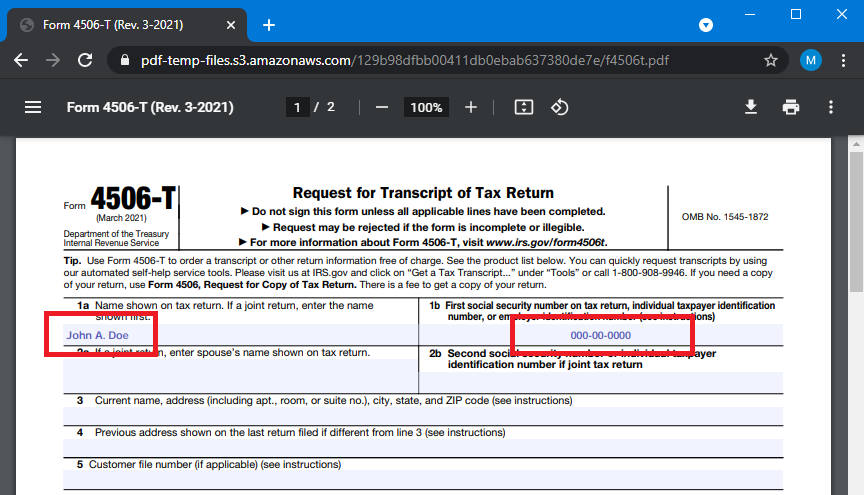Click the PDF toolbar title Form 4506-T
The height and width of the screenshot is (495, 864).
pyautogui.click(x=150, y=107)
